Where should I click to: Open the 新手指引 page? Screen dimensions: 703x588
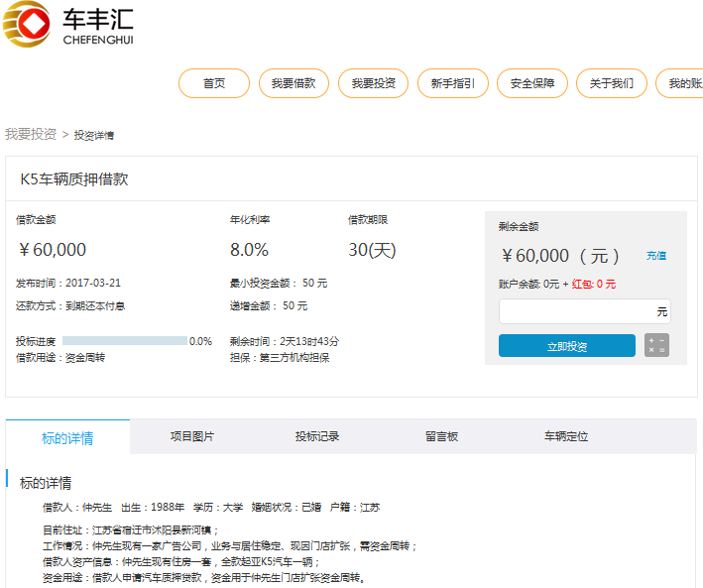click(452, 83)
